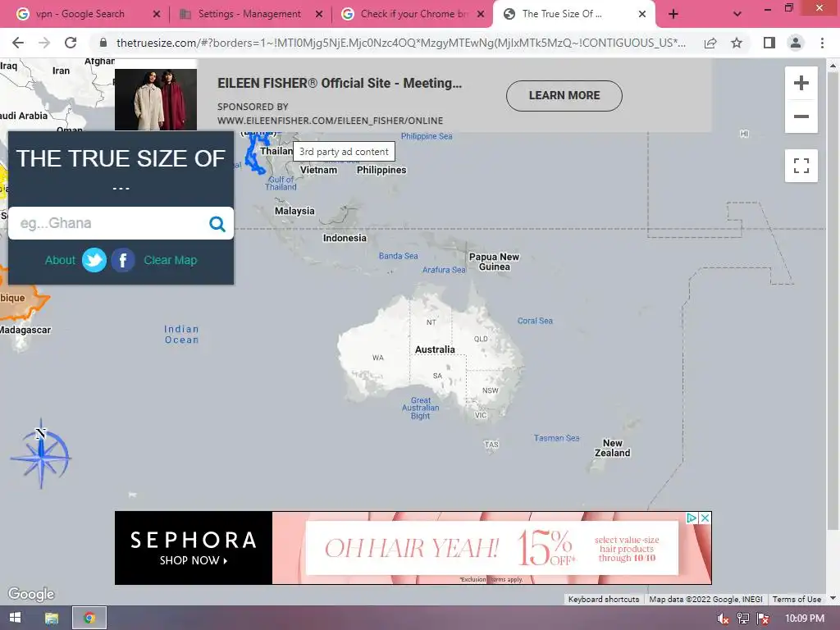Image resolution: width=840 pixels, height=630 pixels.
Task: Click the Map data ©2022 Google, INEGI text
Action: (x=705, y=599)
